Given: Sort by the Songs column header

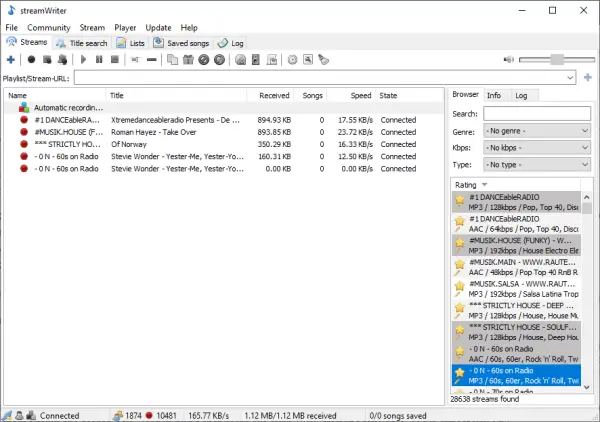Looking at the screenshot, I should [x=310, y=95].
